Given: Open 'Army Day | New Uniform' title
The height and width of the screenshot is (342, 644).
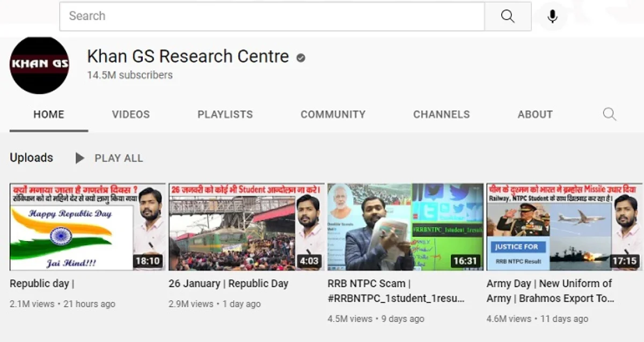Looking at the screenshot, I should 550,291.
